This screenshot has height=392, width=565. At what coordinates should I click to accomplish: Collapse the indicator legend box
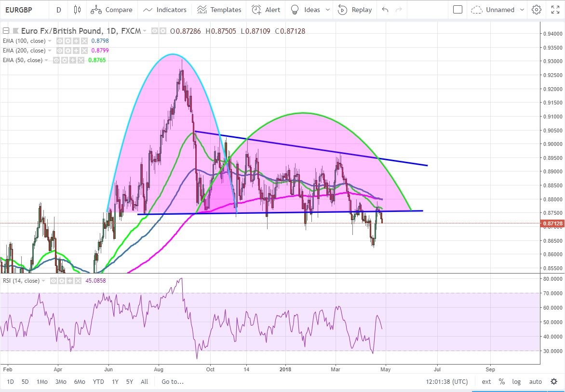pos(6,31)
